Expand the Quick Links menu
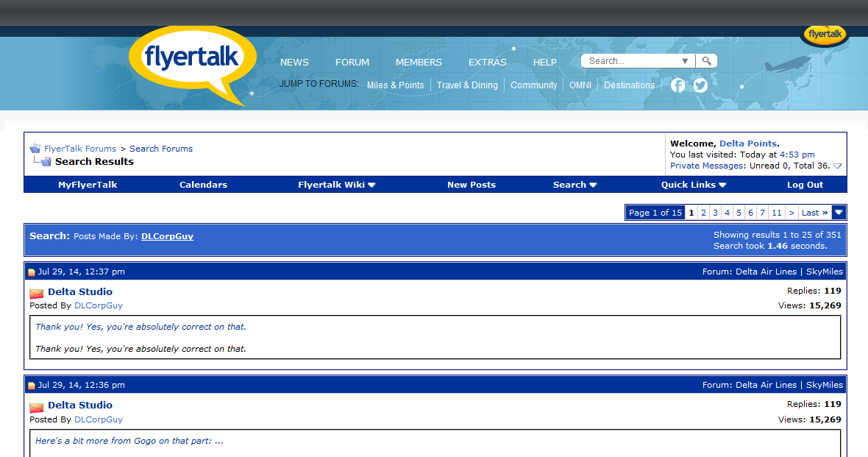 coord(694,185)
